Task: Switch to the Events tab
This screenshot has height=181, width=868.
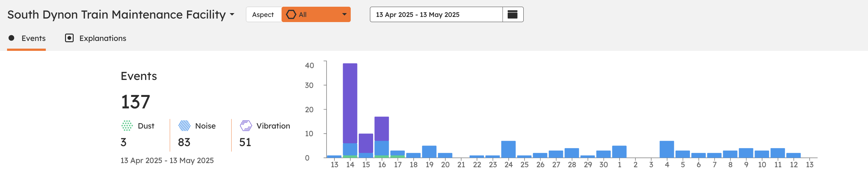Action: 26,38
